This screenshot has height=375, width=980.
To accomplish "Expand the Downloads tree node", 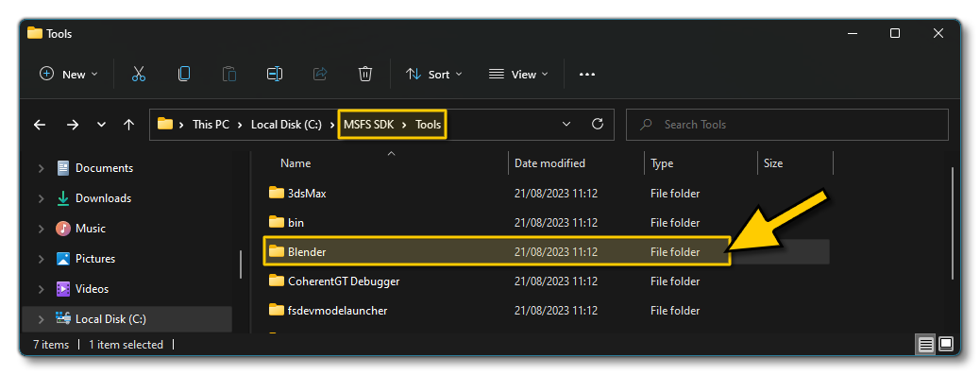I will pos(42,198).
